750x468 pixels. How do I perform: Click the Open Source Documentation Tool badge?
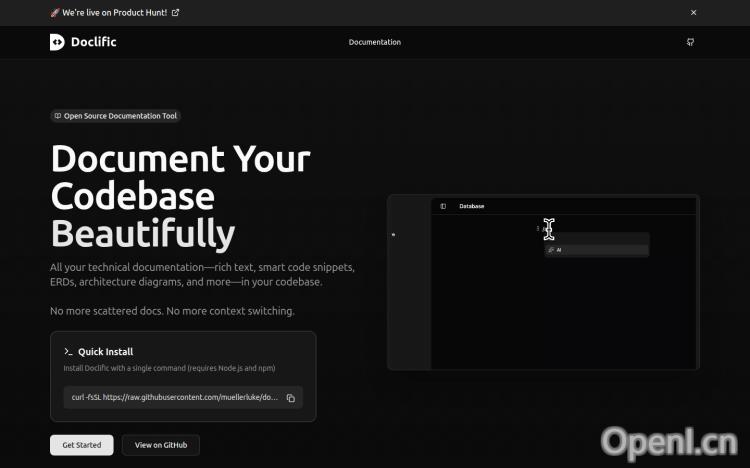pos(115,116)
